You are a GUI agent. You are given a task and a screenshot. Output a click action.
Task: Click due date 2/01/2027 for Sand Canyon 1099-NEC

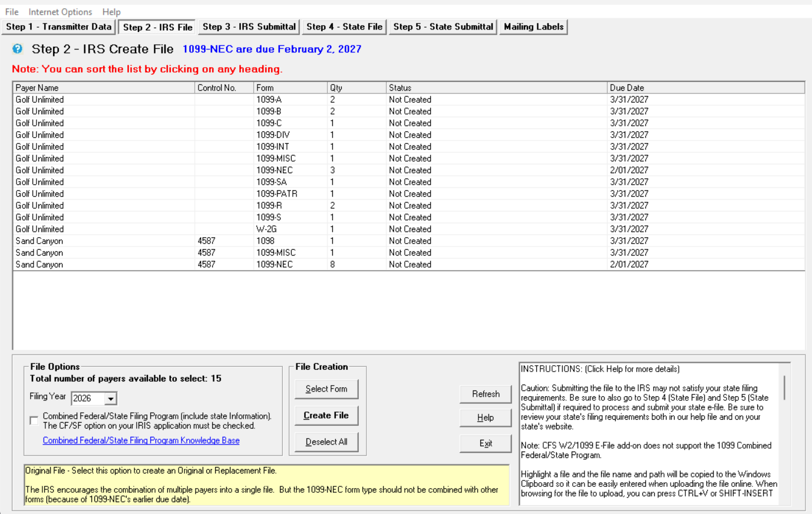(x=629, y=264)
